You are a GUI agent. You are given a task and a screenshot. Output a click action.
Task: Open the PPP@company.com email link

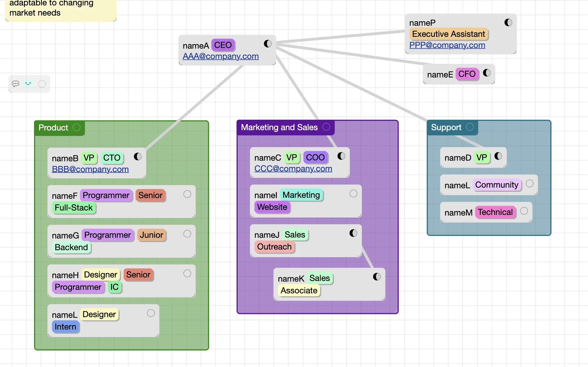click(x=447, y=45)
